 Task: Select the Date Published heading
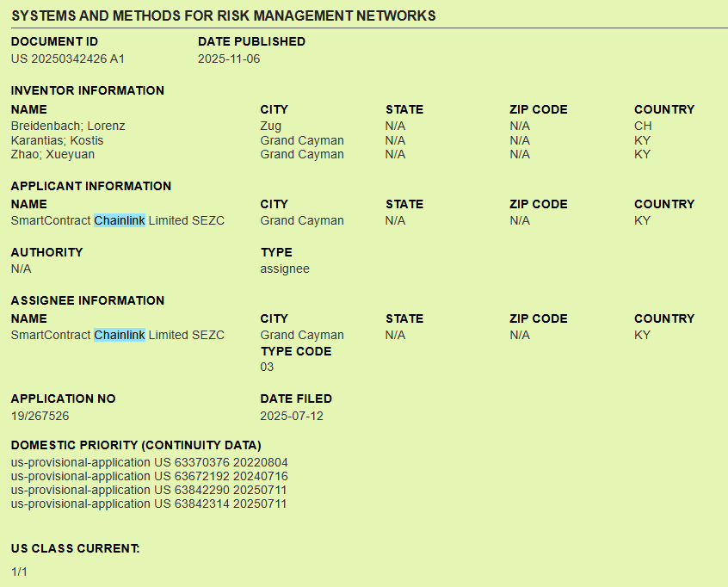click(251, 42)
